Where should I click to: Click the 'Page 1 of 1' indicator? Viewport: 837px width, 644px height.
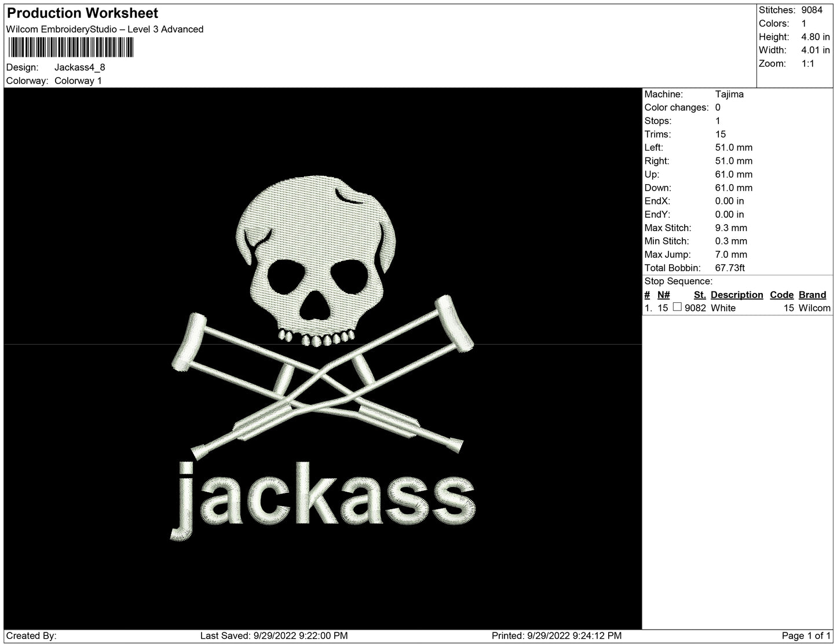[806, 635]
